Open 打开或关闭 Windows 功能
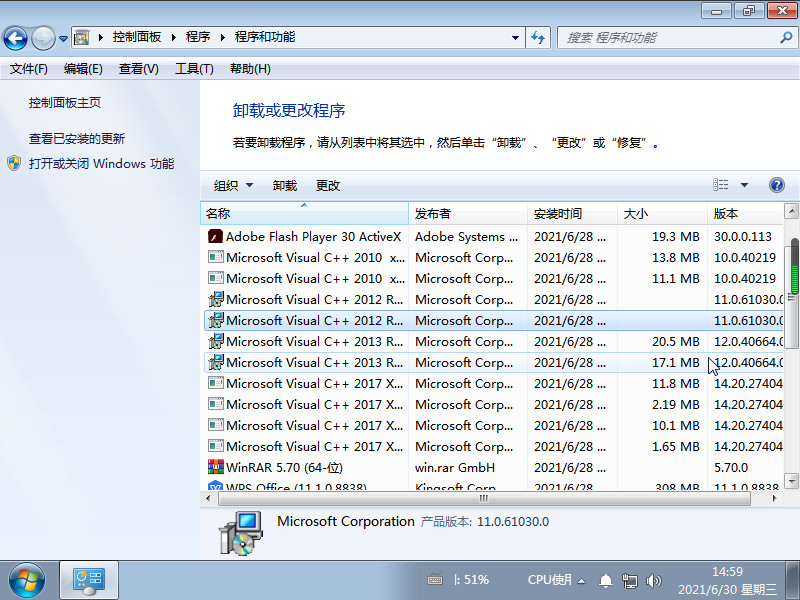 [102, 164]
